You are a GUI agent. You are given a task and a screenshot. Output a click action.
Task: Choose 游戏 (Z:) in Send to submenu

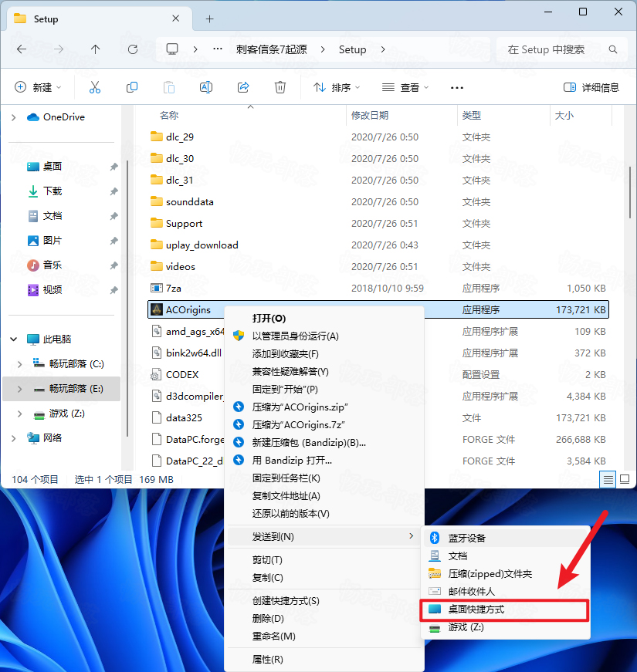pyautogui.click(x=505, y=627)
